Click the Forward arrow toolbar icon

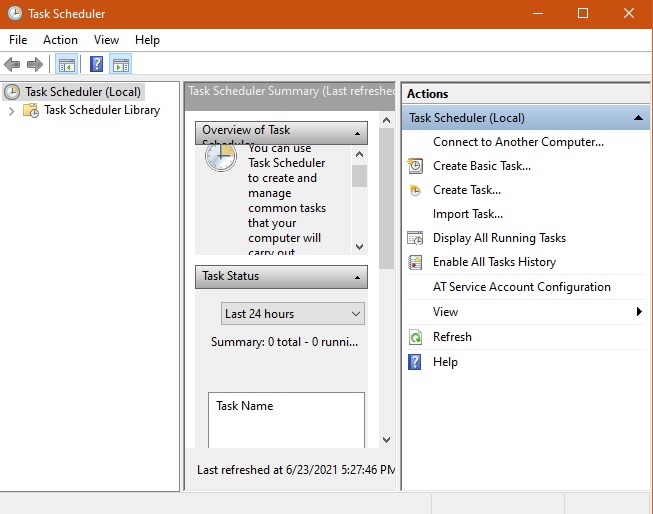pos(35,65)
